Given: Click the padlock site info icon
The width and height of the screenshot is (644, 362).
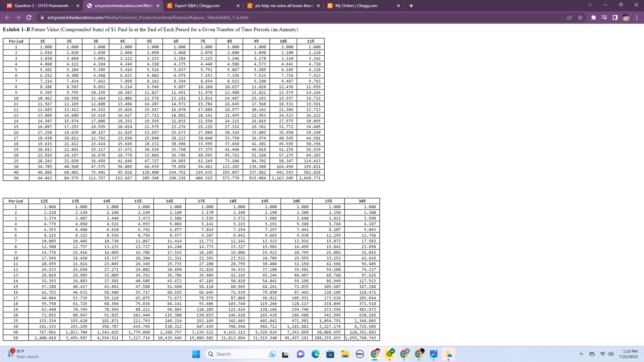Looking at the screenshot, I should pos(42,17).
